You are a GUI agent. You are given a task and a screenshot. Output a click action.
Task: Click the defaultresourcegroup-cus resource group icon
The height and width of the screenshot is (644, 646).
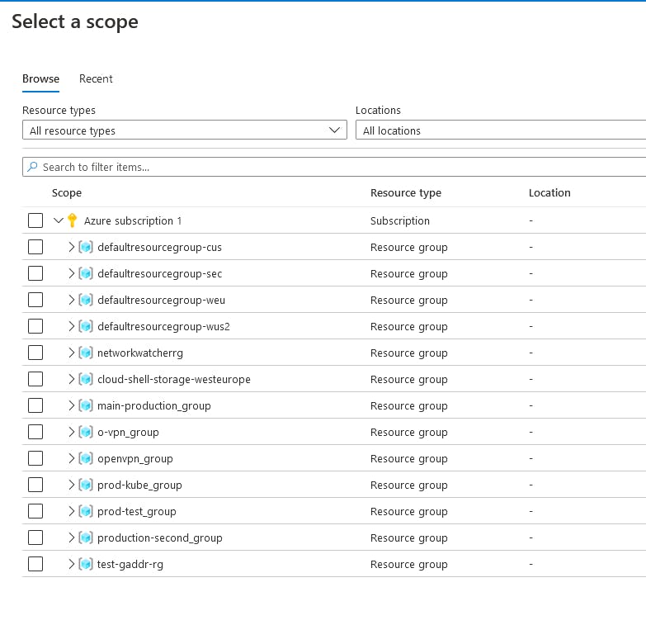point(86,247)
